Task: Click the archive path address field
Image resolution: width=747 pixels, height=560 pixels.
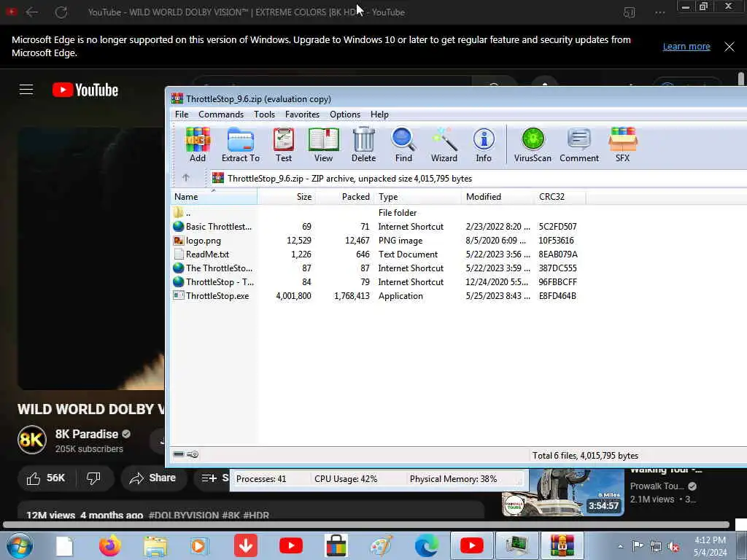Action: click(478, 178)
